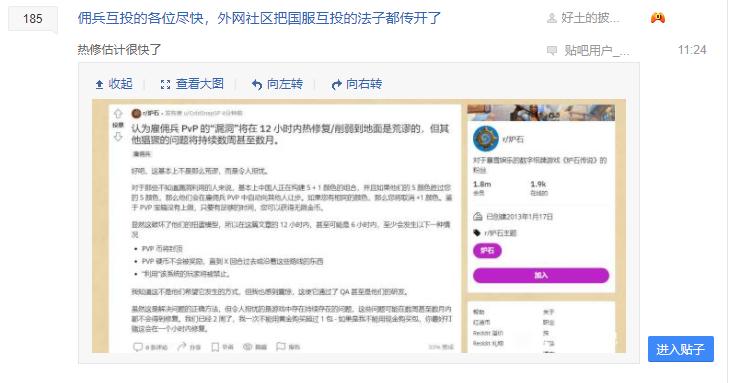This screenshot has height=383, width=730.
Task: Click the purple 加入 button in the screenshot
Action: [541, 275]
